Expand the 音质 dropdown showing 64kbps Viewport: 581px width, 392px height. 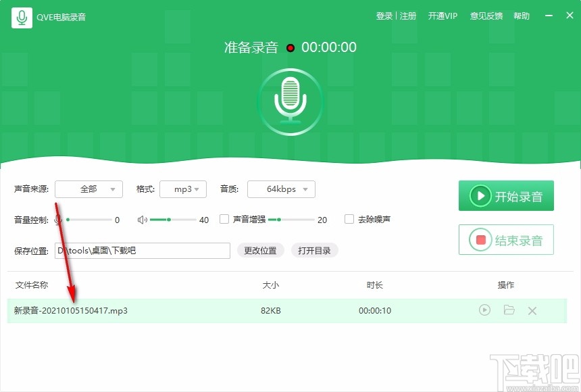tap(281, 189)
